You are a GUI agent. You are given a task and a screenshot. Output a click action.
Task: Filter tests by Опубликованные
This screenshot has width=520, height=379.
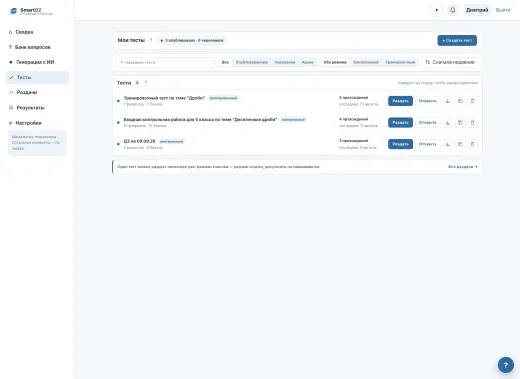click(x=252, y=62)
